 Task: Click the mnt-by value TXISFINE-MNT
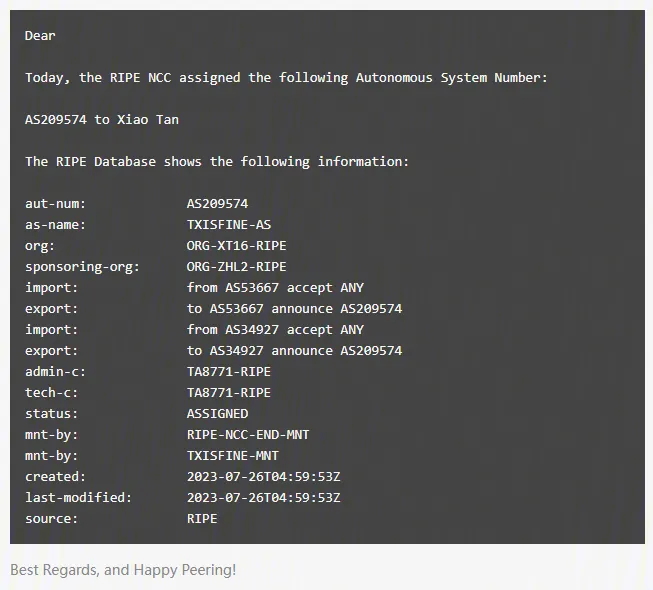232,456
